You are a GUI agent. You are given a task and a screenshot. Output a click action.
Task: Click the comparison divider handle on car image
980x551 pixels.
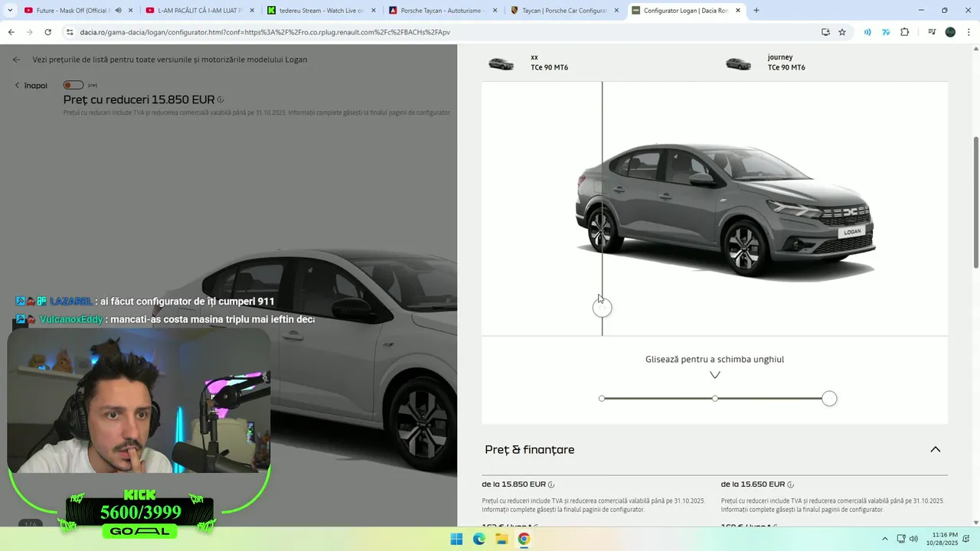(x=602, y=308)
